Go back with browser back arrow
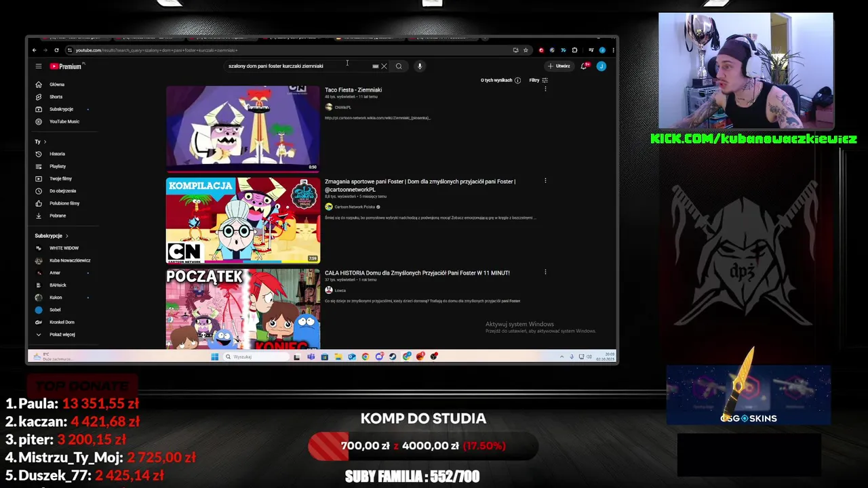The width and height of the screenshot is (868, 488). coord(35,50)
